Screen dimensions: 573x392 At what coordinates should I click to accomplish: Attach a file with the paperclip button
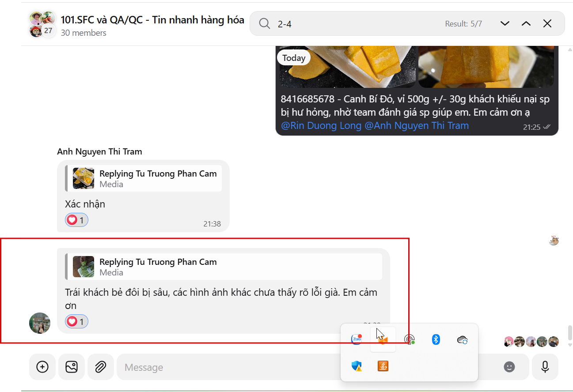pos(101,367)
